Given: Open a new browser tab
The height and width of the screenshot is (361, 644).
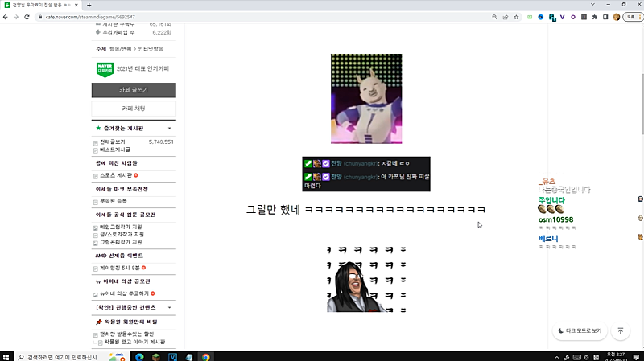Looking at the screenshot, I should pos(89,5).
